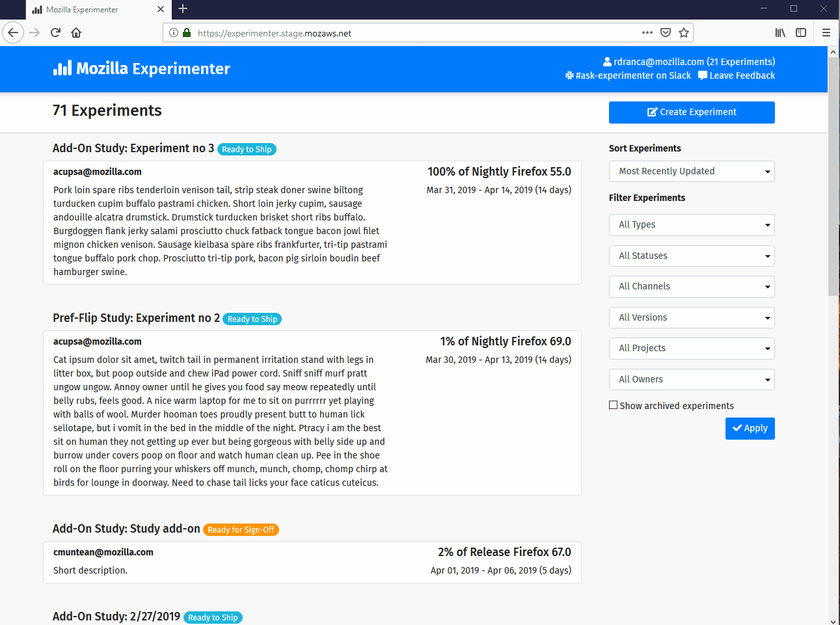Open the All Statuses filter dropdown
This screenshot has width=840, height=625.
point(692,256)
